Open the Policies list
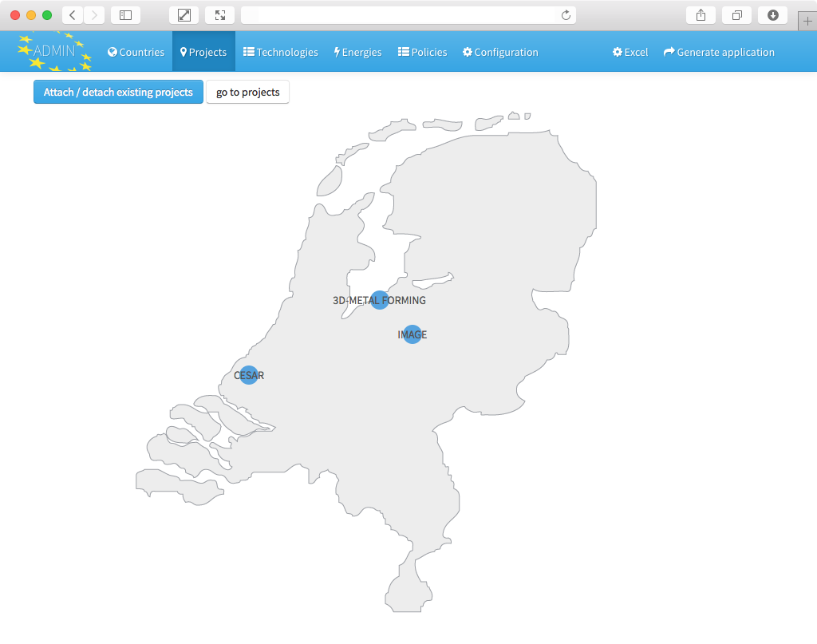The image size is (817, 644). point(423,52)
